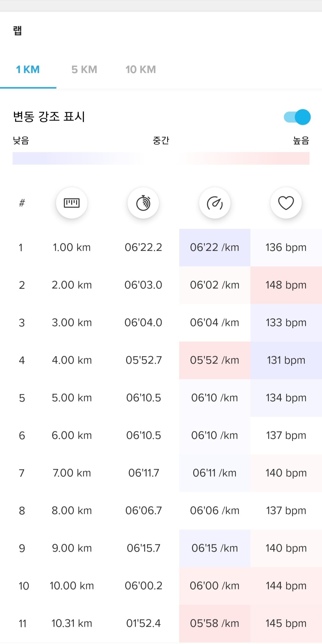Select the 1 KM tab
The image size is (322, 644).
(x=28, y=70)
